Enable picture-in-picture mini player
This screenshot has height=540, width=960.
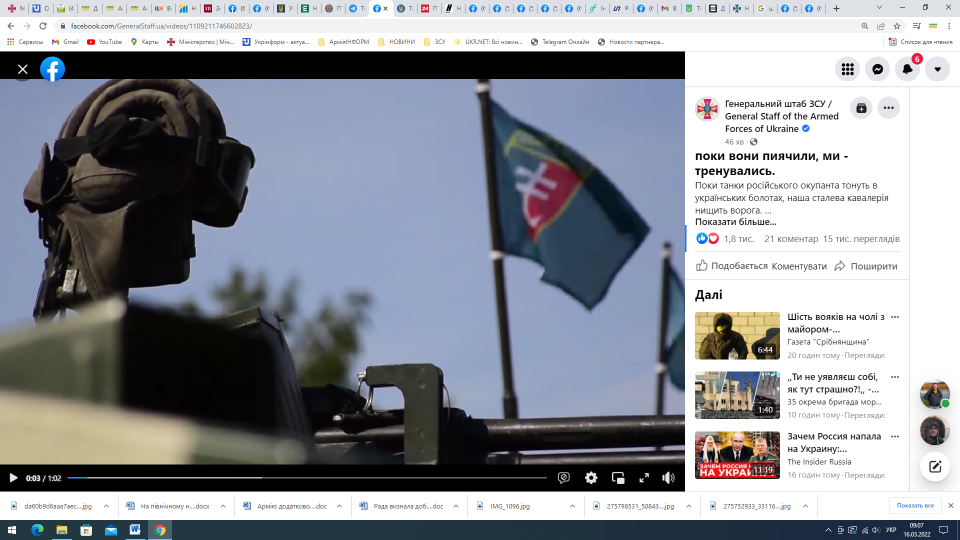618,478
